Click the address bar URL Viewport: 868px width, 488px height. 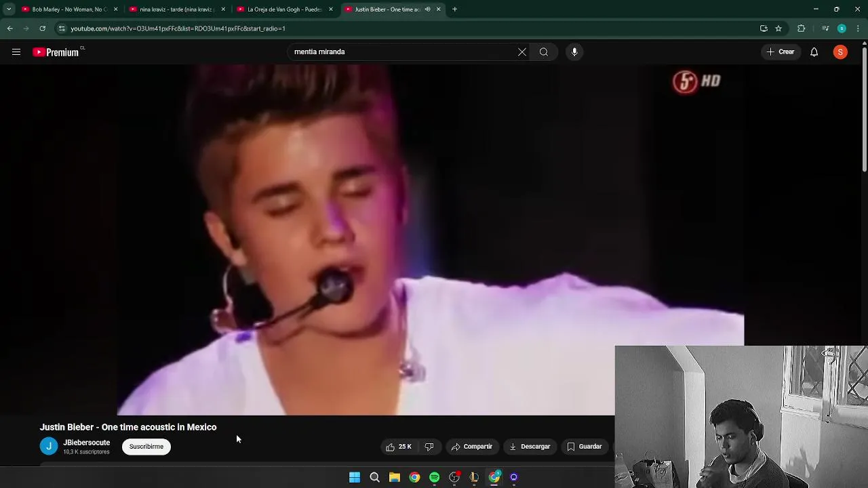pos(178,28)
